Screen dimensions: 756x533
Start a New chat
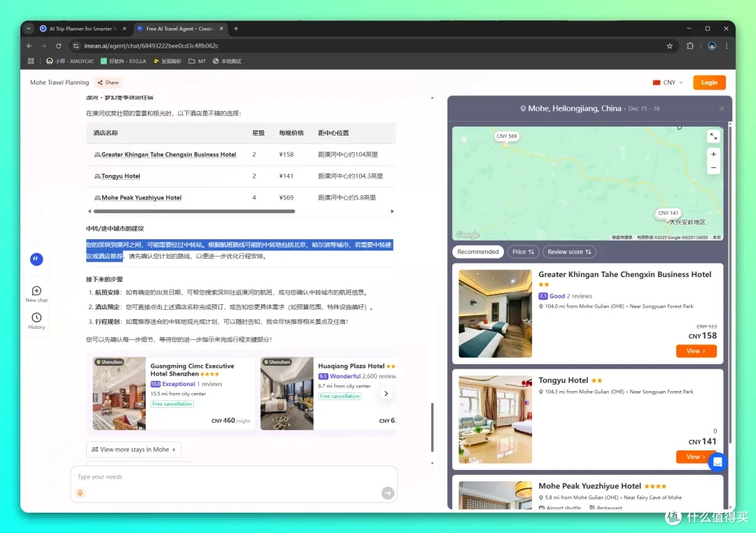point(36,294)
